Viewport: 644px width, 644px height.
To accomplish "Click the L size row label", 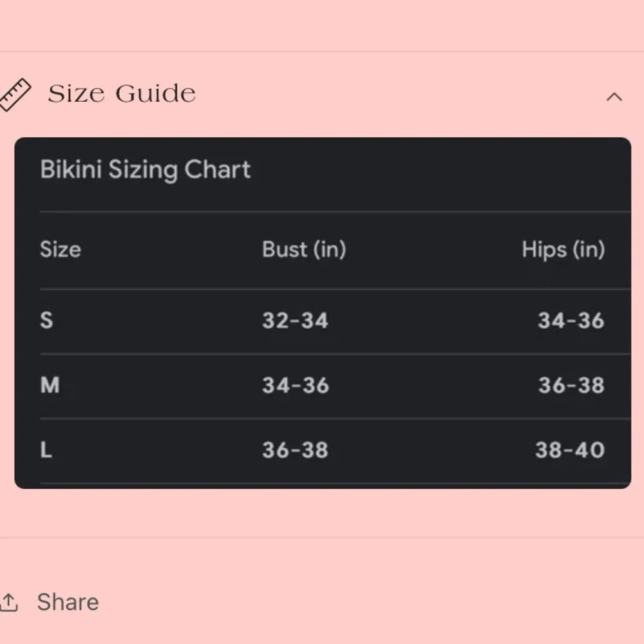I will click(x=46, y=450).
